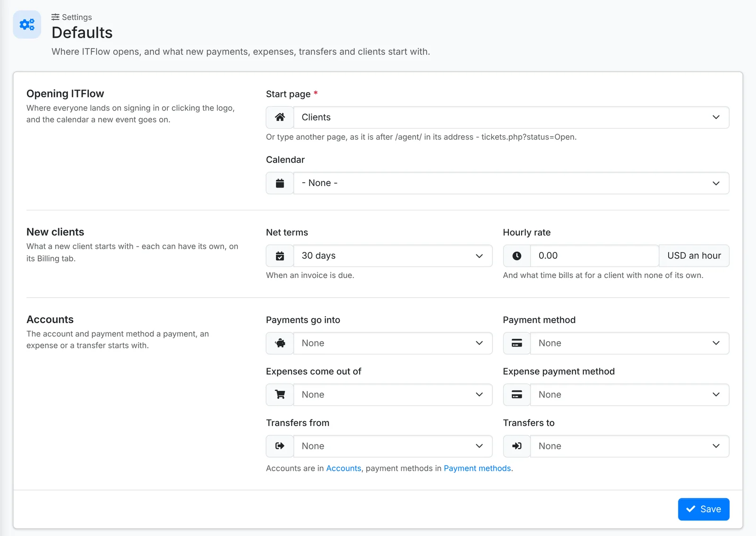Viewport: 756px width, 536px height.
Task: Follow the Accounts link
Action: point(344,468)
